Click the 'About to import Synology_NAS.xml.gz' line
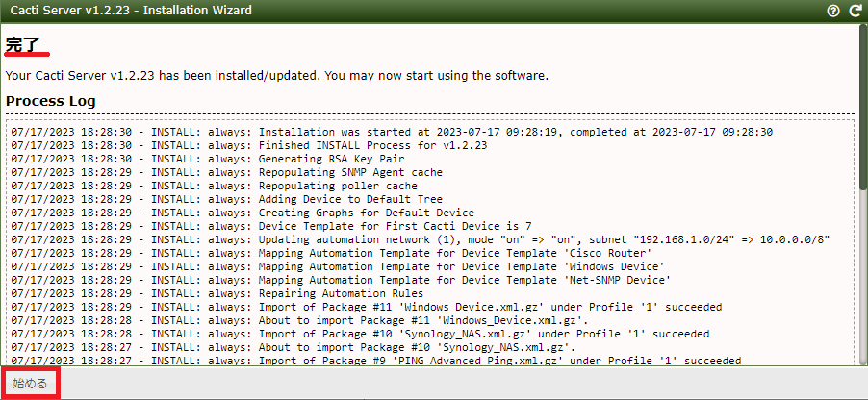 294,347
